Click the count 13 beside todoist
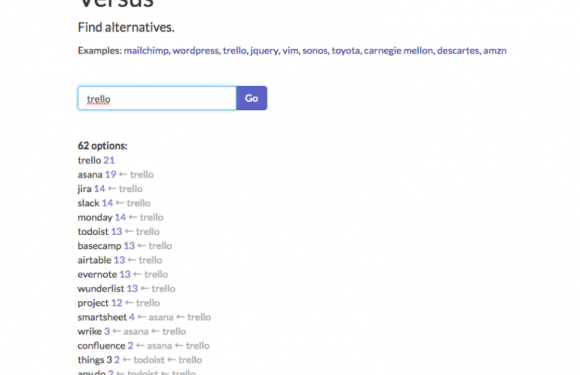The image size is (580, 375). 117,232
